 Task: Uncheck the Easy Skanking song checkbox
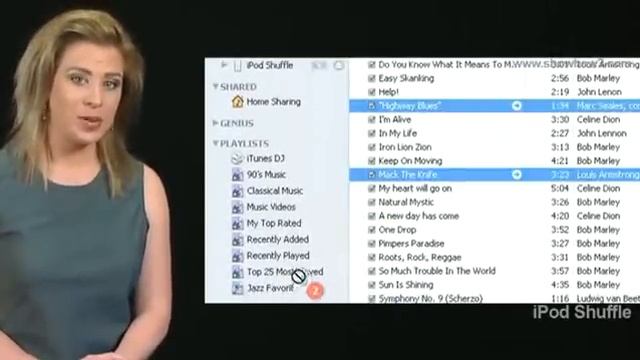[x=371, y=78]
